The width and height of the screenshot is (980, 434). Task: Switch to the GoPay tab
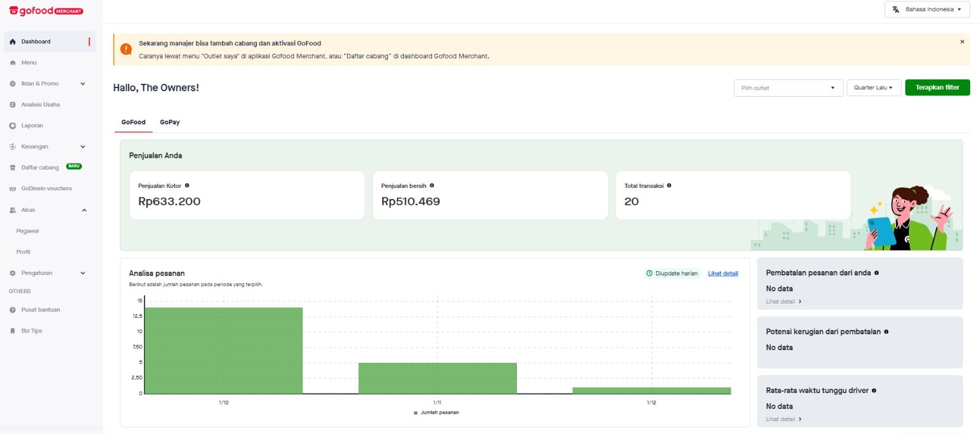170,122
